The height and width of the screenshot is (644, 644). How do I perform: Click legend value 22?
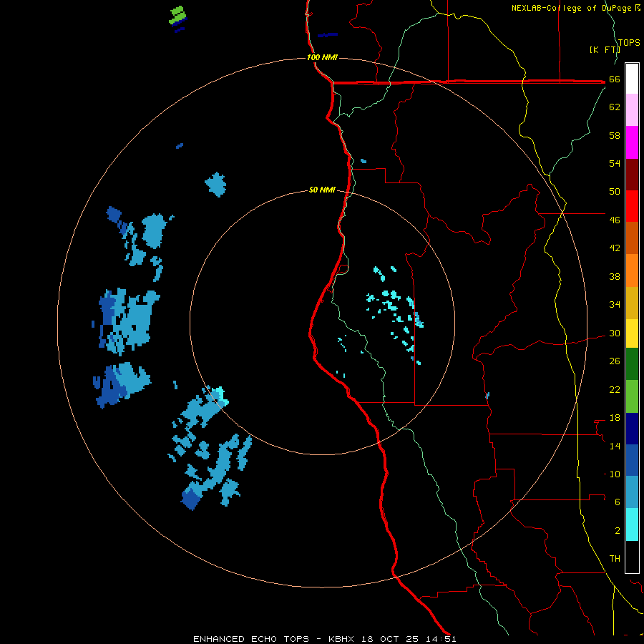coord(615,390)
